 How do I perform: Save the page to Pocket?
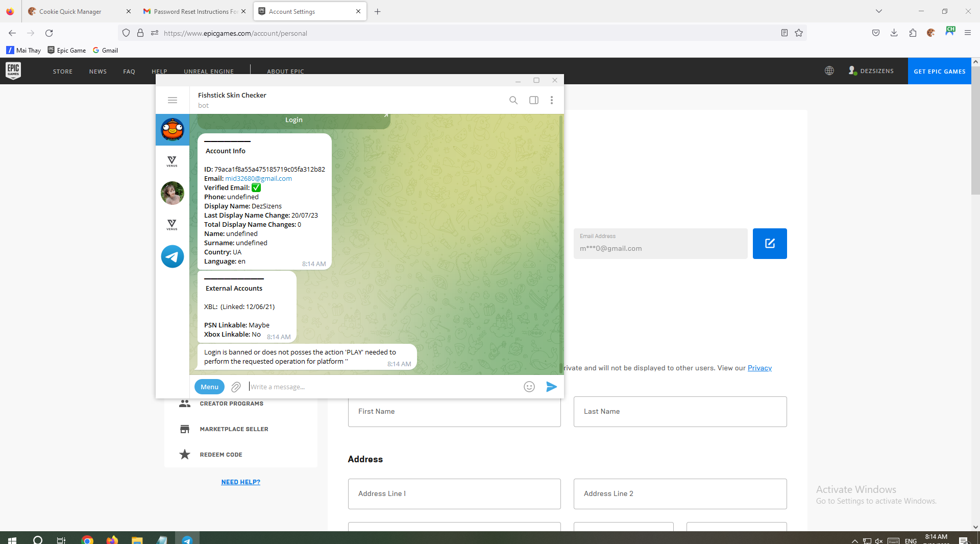tap(876, 33)
